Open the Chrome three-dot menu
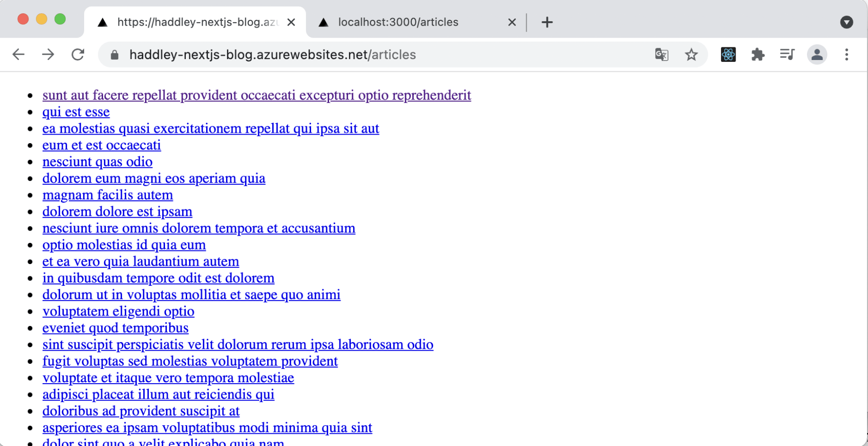The image size is (868, 446). (847, 55)
